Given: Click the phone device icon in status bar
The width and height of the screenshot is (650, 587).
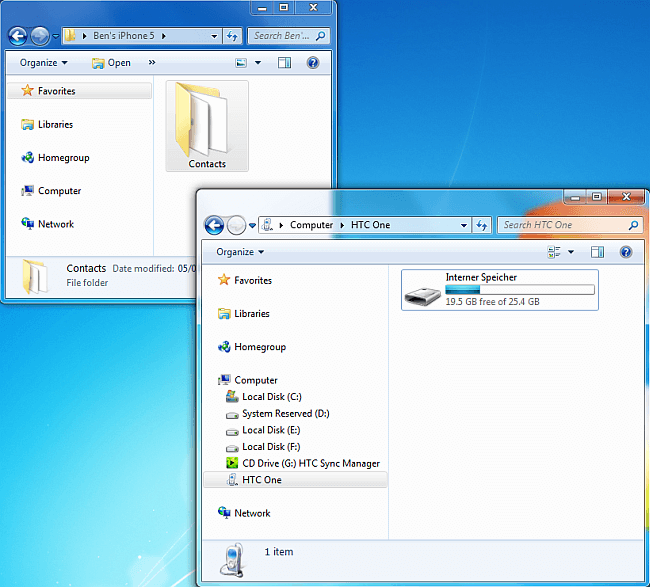Looking at the screenshot, I should pyautogui.click(x=232, y=560).
